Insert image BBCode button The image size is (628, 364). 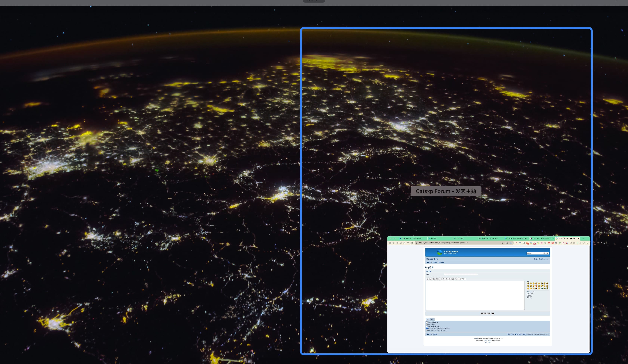453,279
